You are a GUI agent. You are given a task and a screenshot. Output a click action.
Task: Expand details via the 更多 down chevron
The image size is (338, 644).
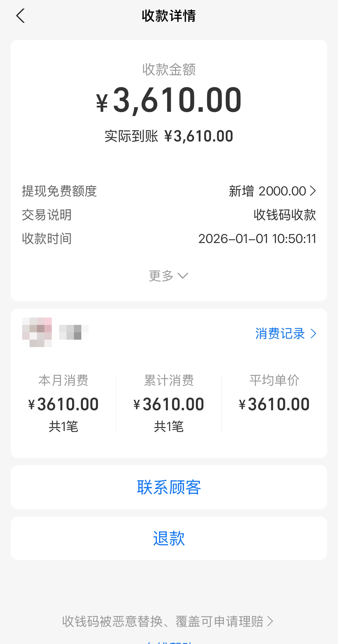point(183,276)
